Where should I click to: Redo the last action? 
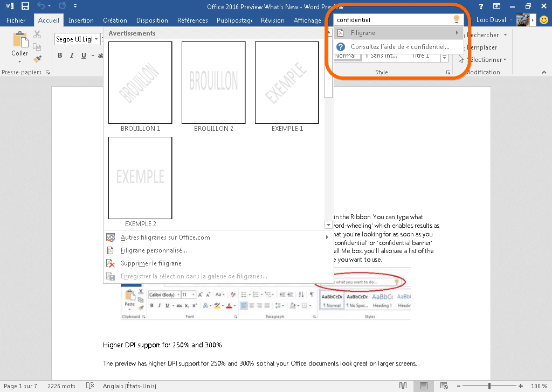point(63,6)
